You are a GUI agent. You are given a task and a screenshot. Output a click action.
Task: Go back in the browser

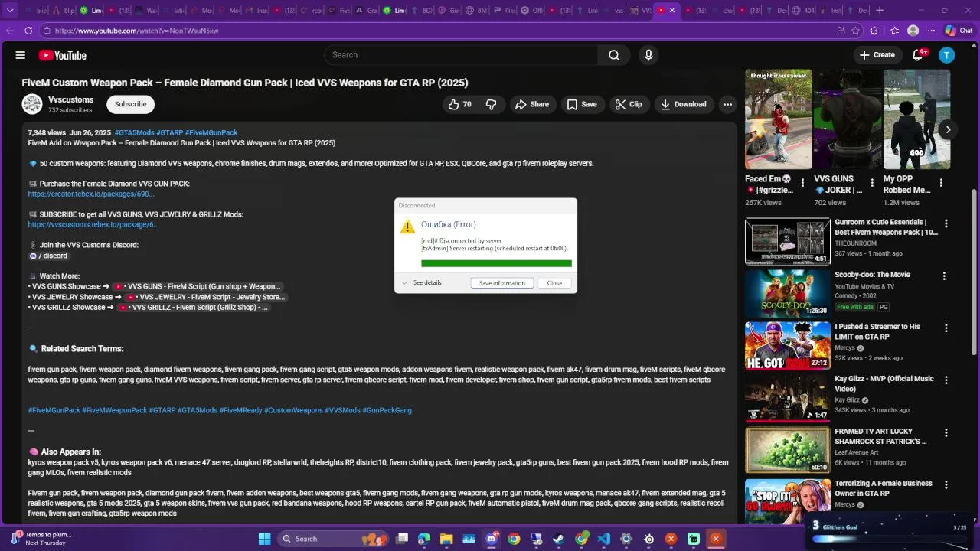click(x=10, y=31)
